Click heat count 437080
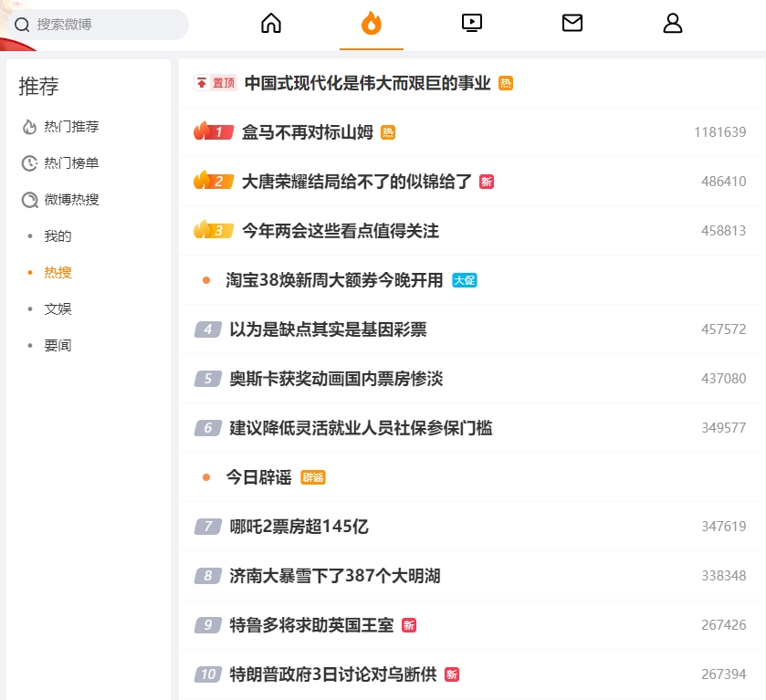Screen dimensions: 766x700 point(723,379)
